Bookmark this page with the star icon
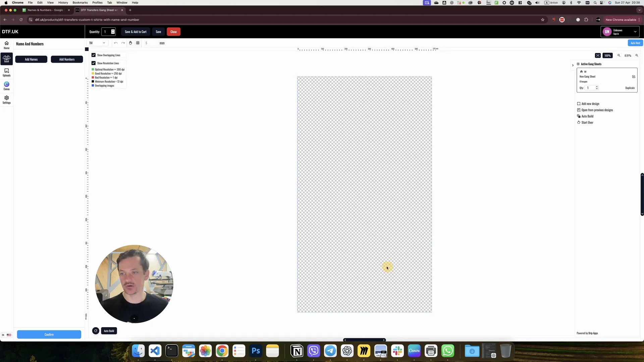This screenshot has width=644, height=362. pyautogui.click(x=543, y=20)
